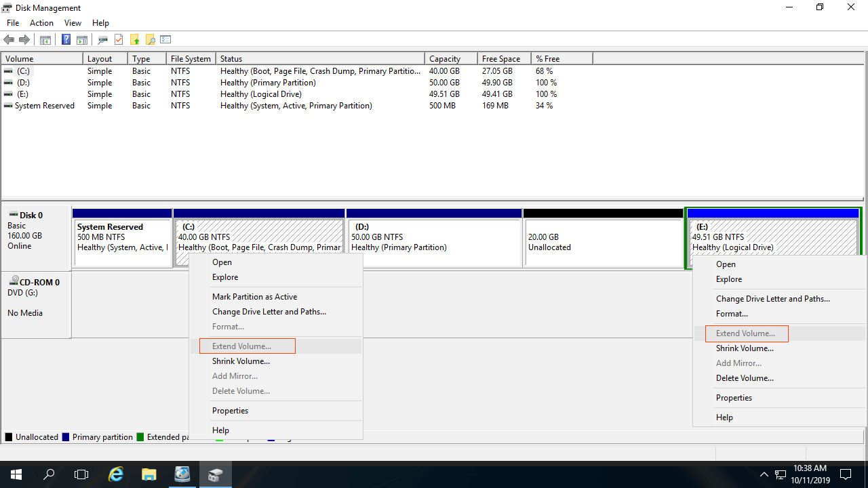The image size is (868, 488).
Task: Select the 20.00 GB Unallocated partition block
Action: tap(603, 242)
